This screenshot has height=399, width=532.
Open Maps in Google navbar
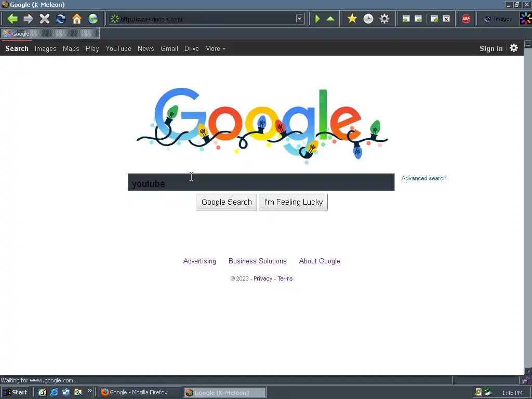(x=71, y=48)
